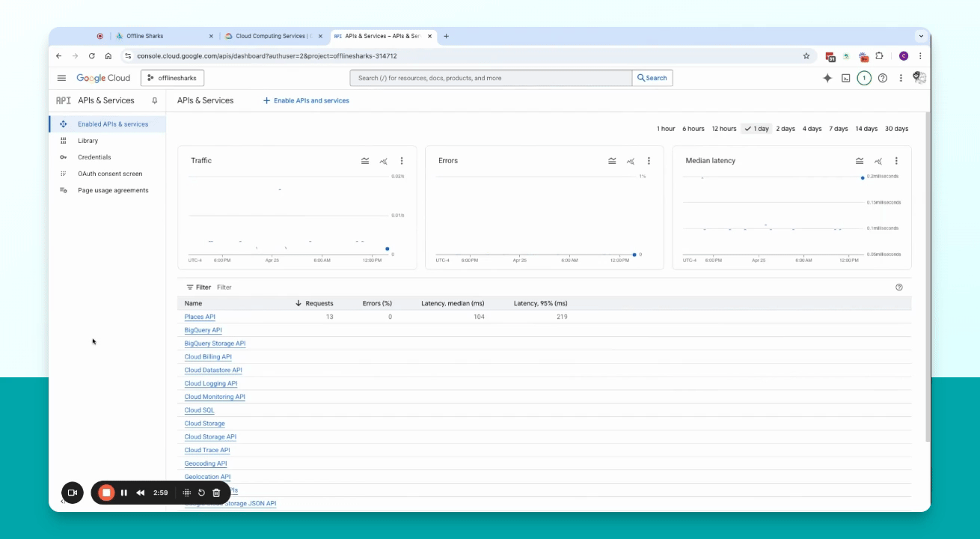The image size is (980, 539).
Task: Click the table help icon beside filter
Action: [x=899, y=287]
